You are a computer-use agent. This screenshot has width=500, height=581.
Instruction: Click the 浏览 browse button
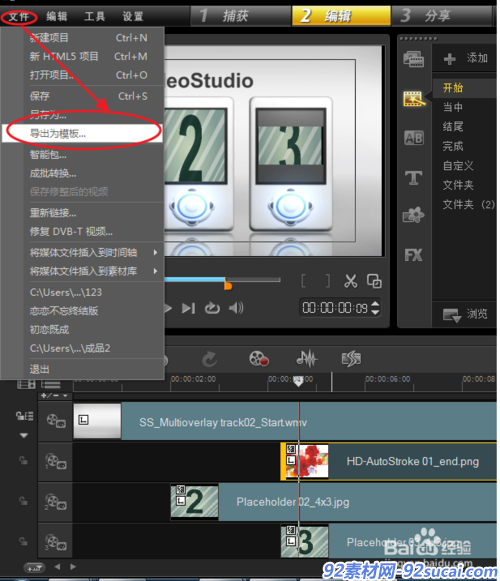465,314
